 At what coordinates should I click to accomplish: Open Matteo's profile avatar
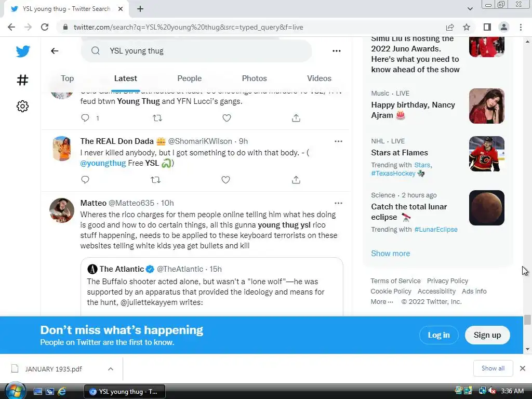click(x=62, y=210)
